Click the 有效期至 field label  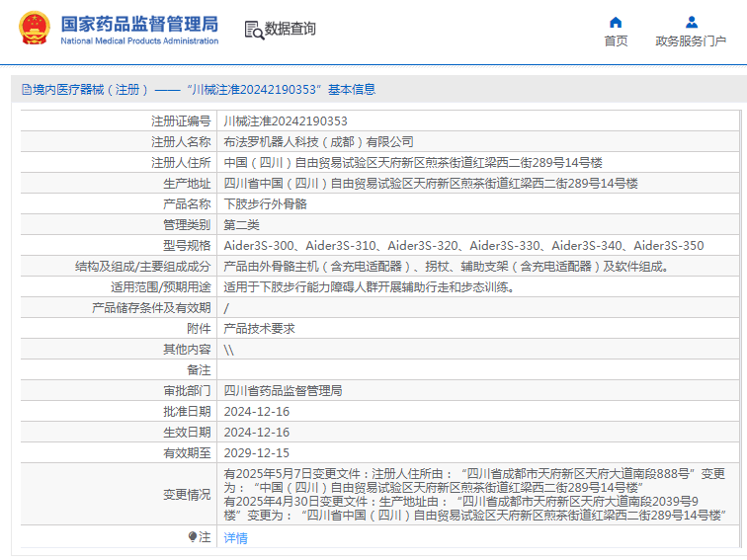click(187, 453)
